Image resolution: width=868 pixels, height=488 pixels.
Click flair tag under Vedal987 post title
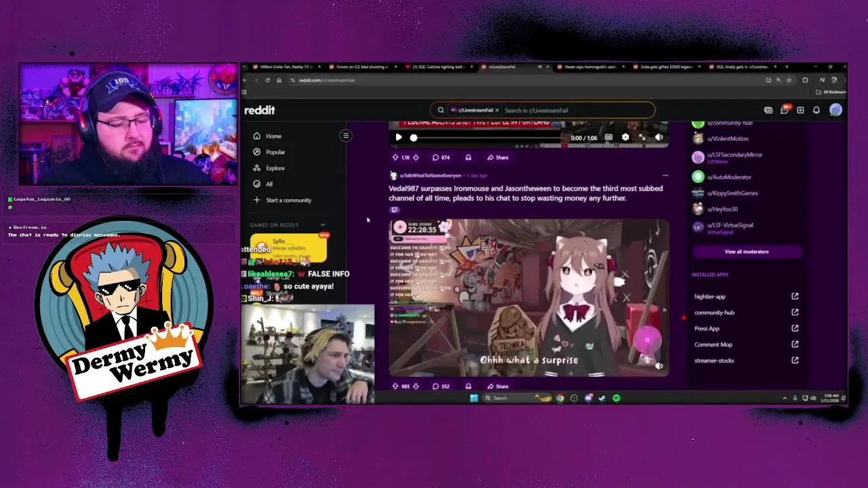coord(394,209)
